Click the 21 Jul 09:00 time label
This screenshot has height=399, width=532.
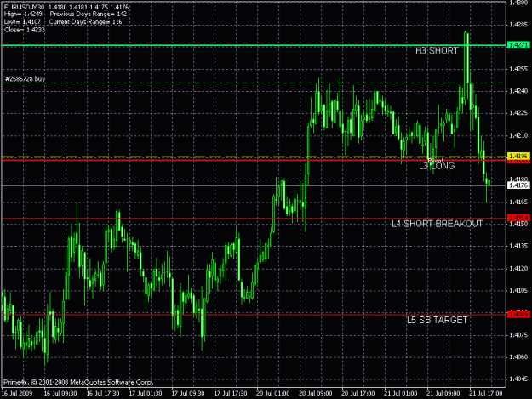(443, 394)
